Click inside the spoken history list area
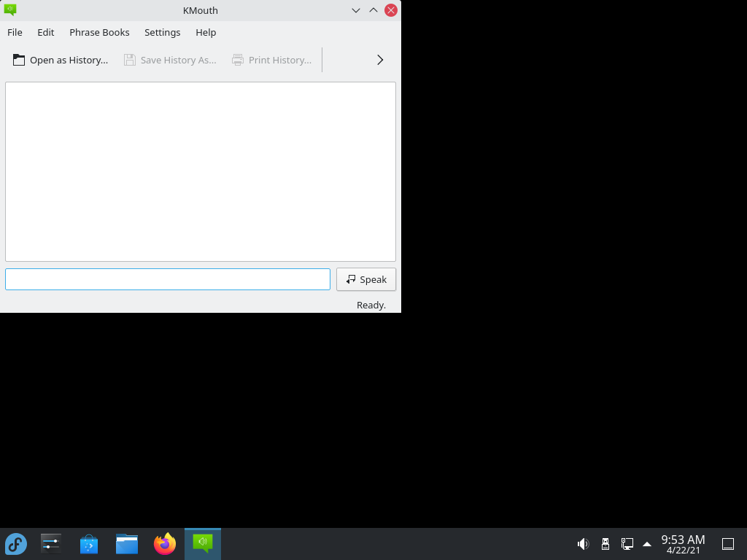 pyautogui.click(x=201, y=172)
